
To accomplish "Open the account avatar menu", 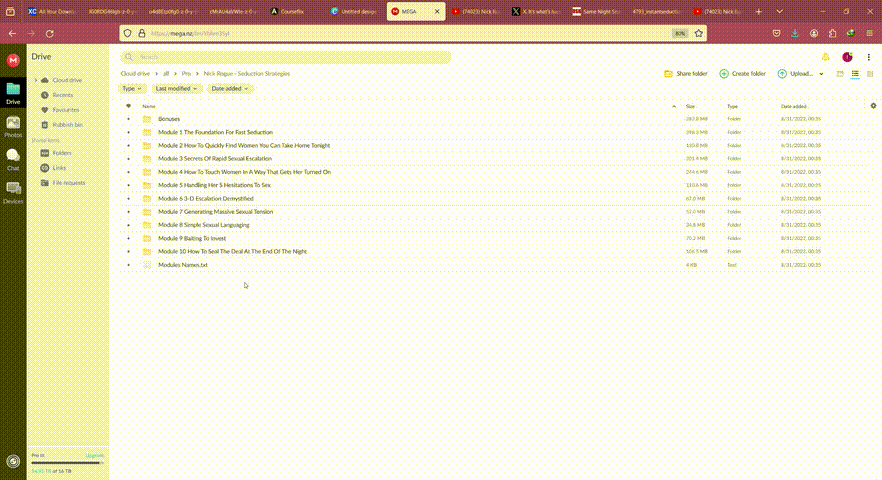I will tap(847, 57).
